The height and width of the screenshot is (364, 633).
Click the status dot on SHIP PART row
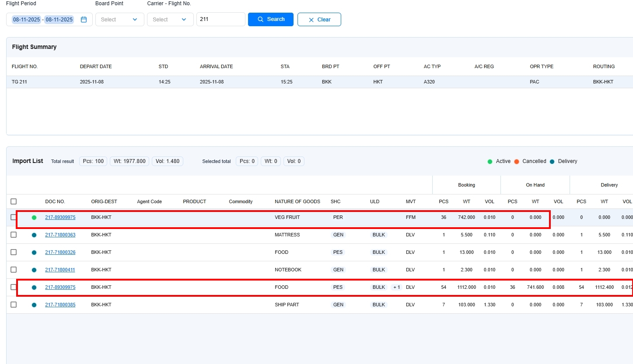click(x=34, y=305)
